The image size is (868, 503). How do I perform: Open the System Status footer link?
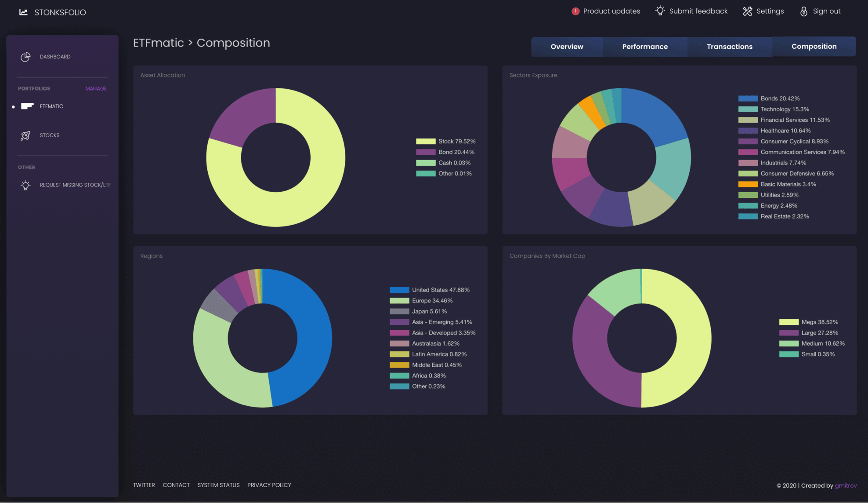click(218, 485)
